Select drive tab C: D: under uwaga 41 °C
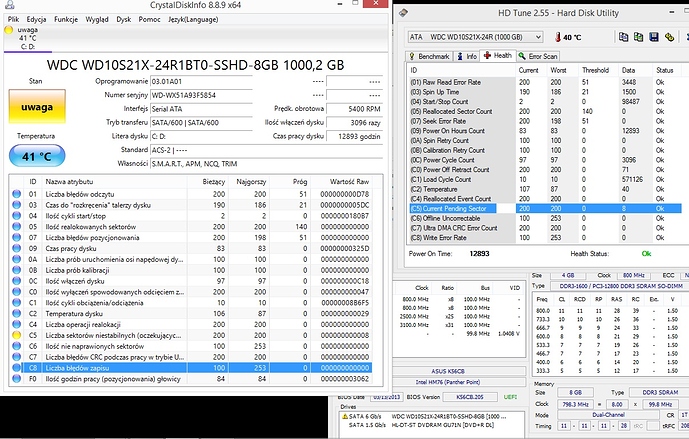 tap(28, 38)
